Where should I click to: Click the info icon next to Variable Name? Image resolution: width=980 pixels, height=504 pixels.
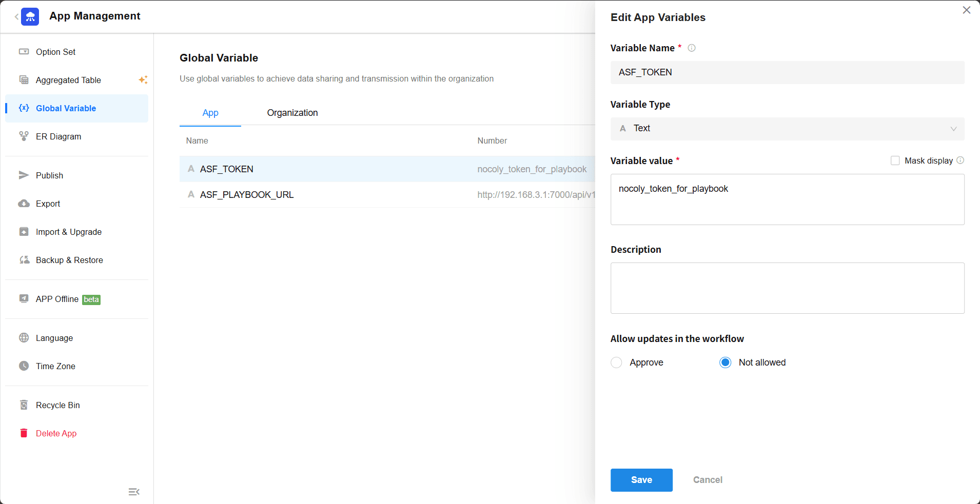click(x=692, y=48)
